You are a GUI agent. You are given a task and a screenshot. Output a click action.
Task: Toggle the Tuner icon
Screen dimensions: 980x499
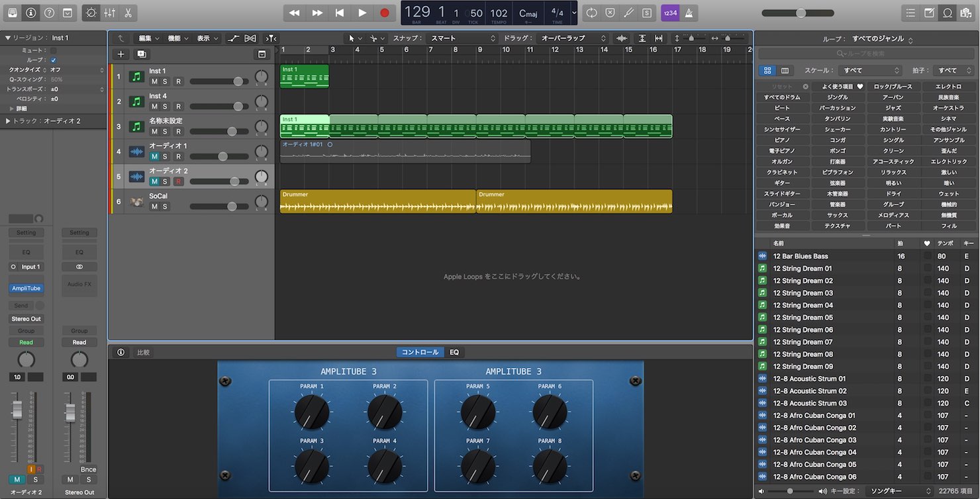628,13
